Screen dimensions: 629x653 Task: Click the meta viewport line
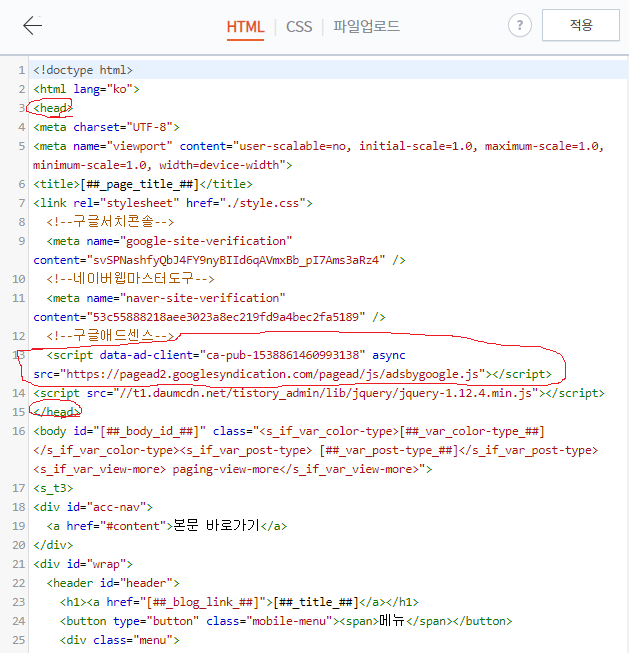pyautogui.click(x=318, y=146)
